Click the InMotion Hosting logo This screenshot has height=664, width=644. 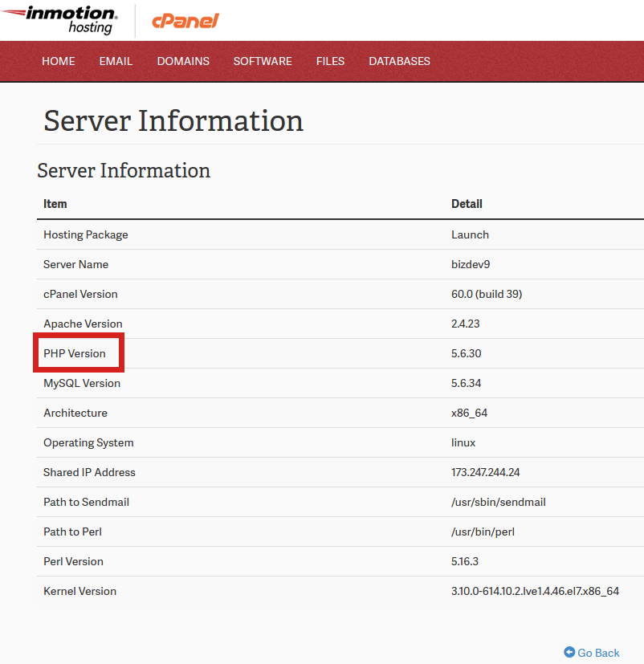point(60,20)
